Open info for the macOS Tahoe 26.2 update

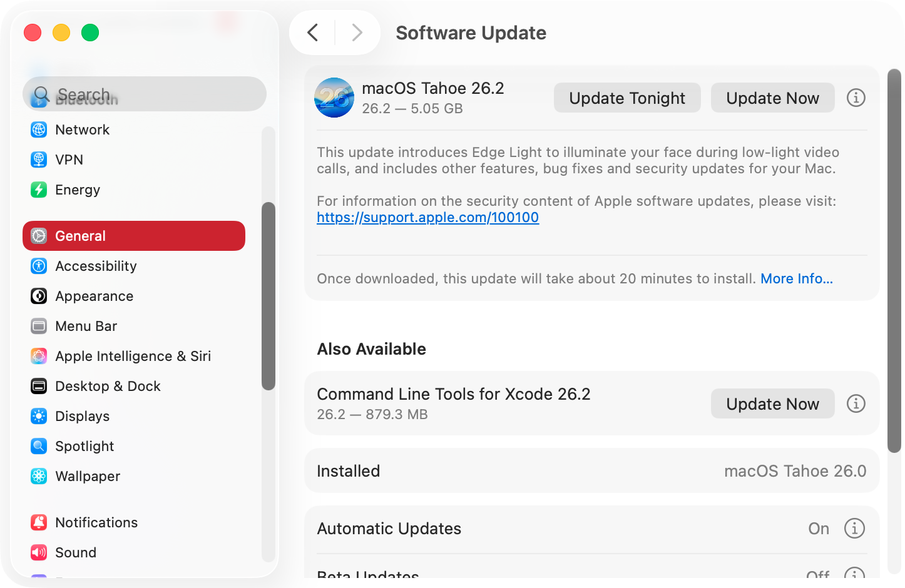pyautogui.click(x=856, y=98)
